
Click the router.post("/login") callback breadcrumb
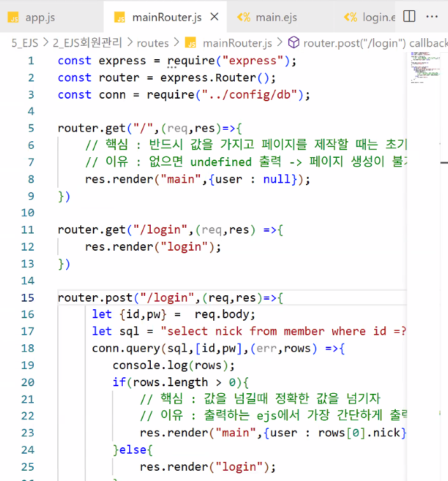(x=375, y=43)
